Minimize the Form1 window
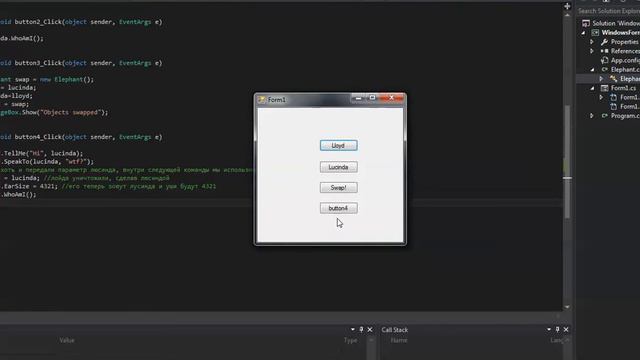640x360 pixels. [358, 98]
